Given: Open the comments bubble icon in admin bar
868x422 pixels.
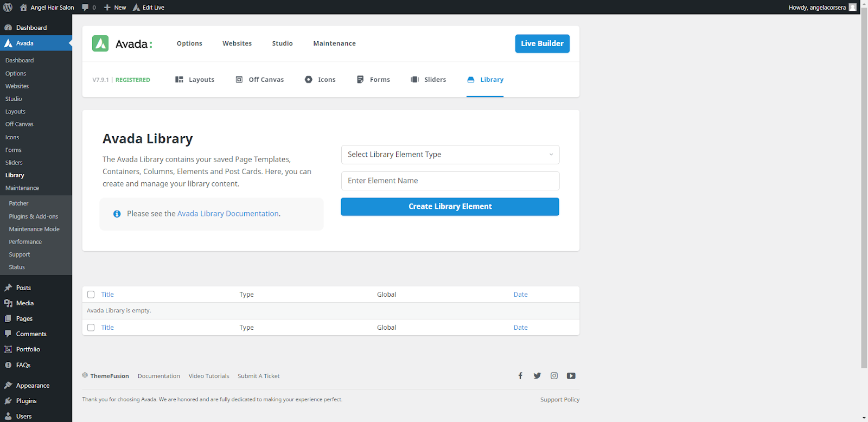Looking at the screenshot, I should [85, 8].
